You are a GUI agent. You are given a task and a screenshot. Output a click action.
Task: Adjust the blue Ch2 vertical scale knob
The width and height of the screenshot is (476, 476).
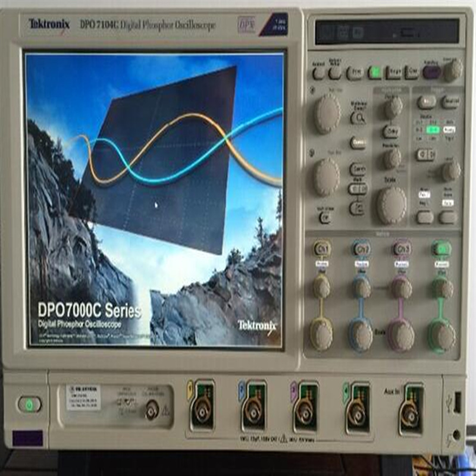click(x=361, y=335)
